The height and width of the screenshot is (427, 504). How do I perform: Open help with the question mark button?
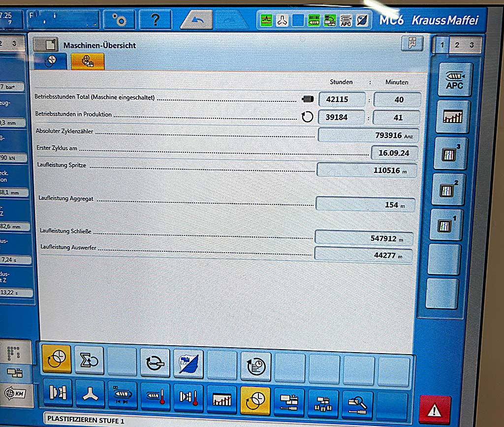click(155, 20)
